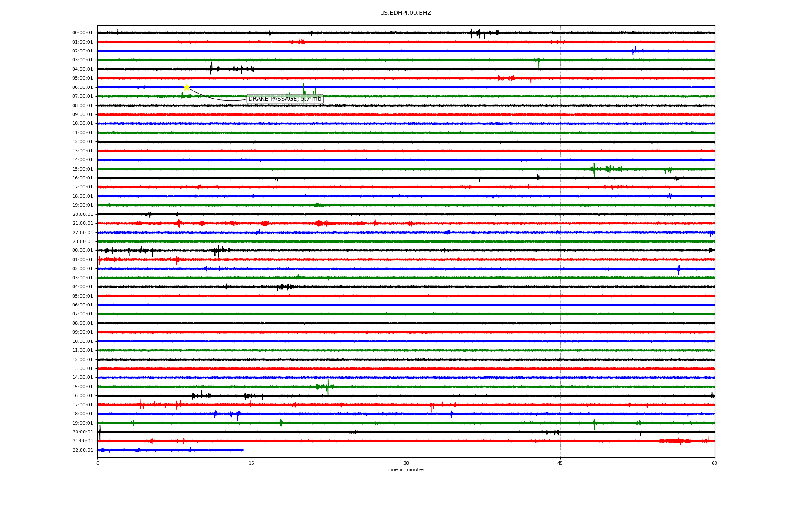Click the last row label 22:00:01 at bottom
812x508 pixels.
[82, 450]
